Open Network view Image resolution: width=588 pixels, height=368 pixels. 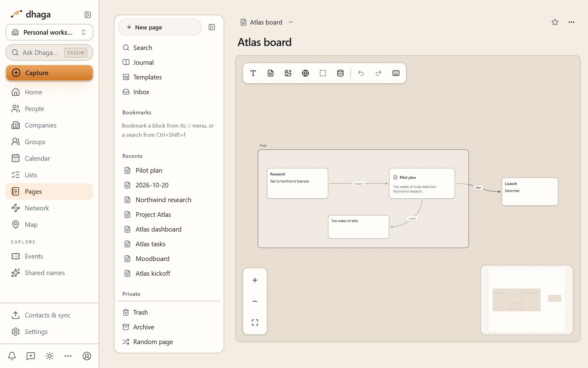[49, 208]
